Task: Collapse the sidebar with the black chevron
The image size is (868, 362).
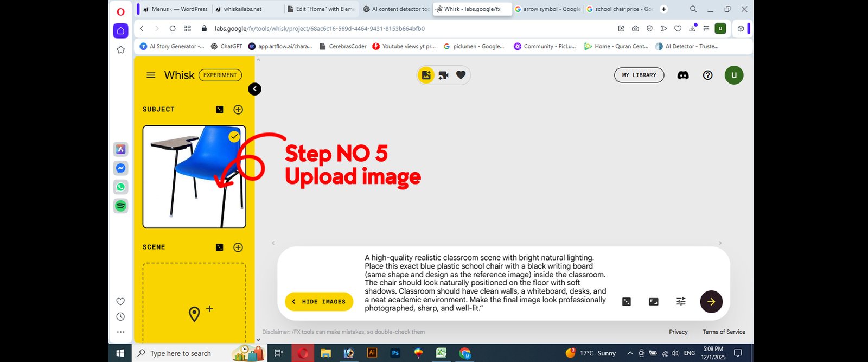Action: point(254,89)
